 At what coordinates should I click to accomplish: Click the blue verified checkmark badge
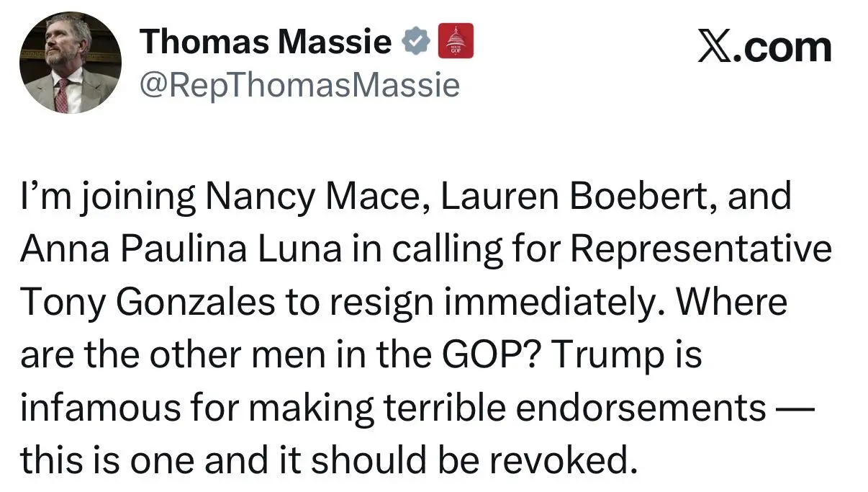point(415,41)
